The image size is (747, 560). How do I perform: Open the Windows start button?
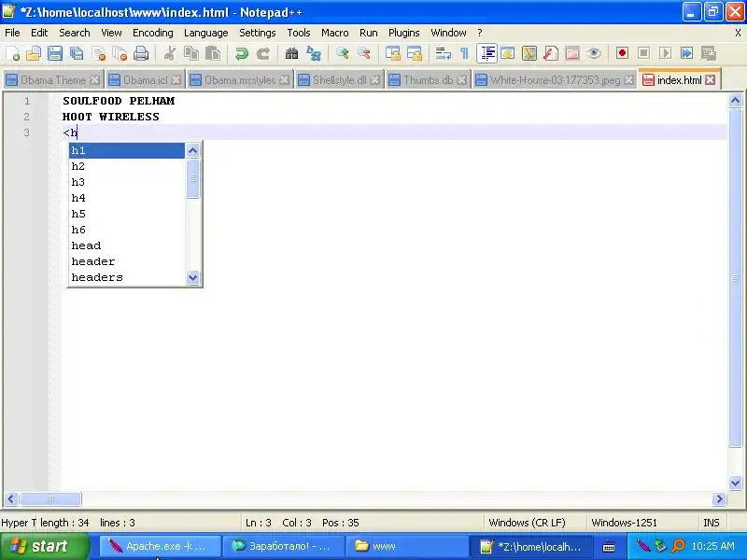point(44,546)
